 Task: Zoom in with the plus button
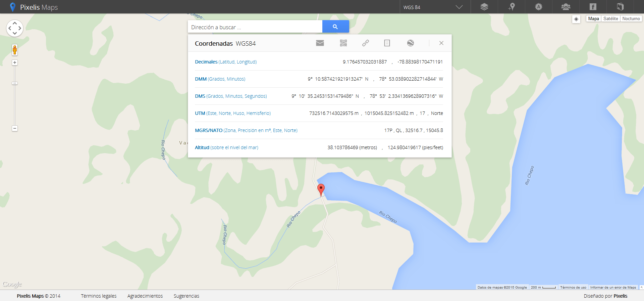(15, 62)
